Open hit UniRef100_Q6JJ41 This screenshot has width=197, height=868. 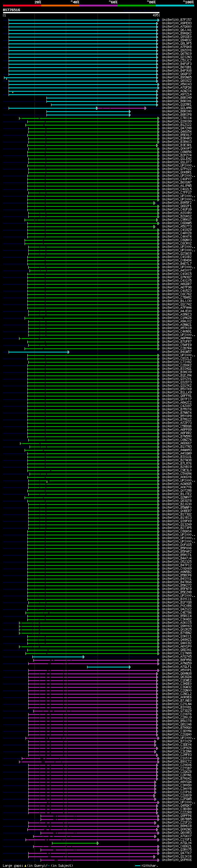tap(176, 30)
